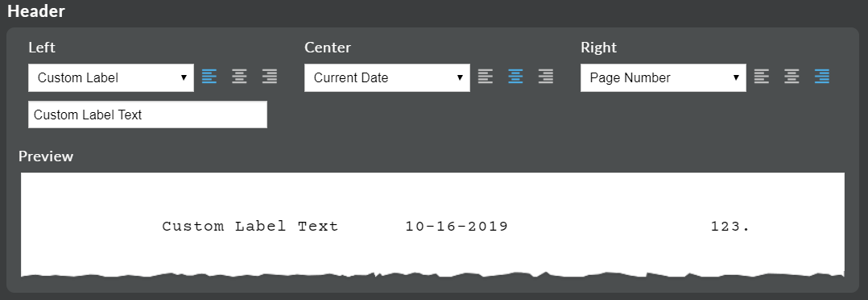
Task: Apply left alignment to Right section
Action: click(x=762, y=77)
